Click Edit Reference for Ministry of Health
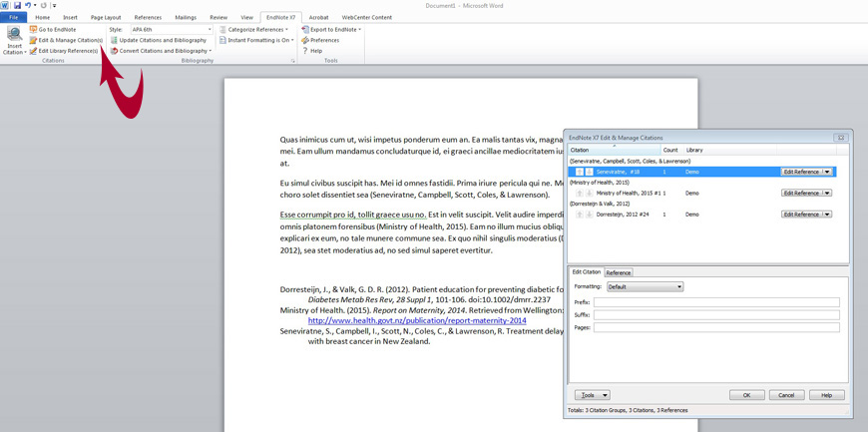868x432 pixels. point(801,193)
